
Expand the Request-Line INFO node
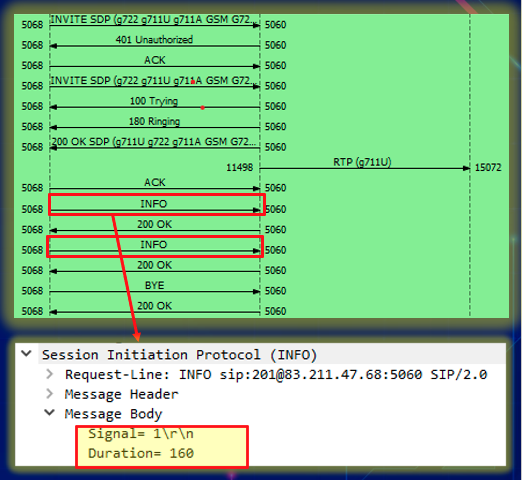pyautogui.click(x=49, y=374)
